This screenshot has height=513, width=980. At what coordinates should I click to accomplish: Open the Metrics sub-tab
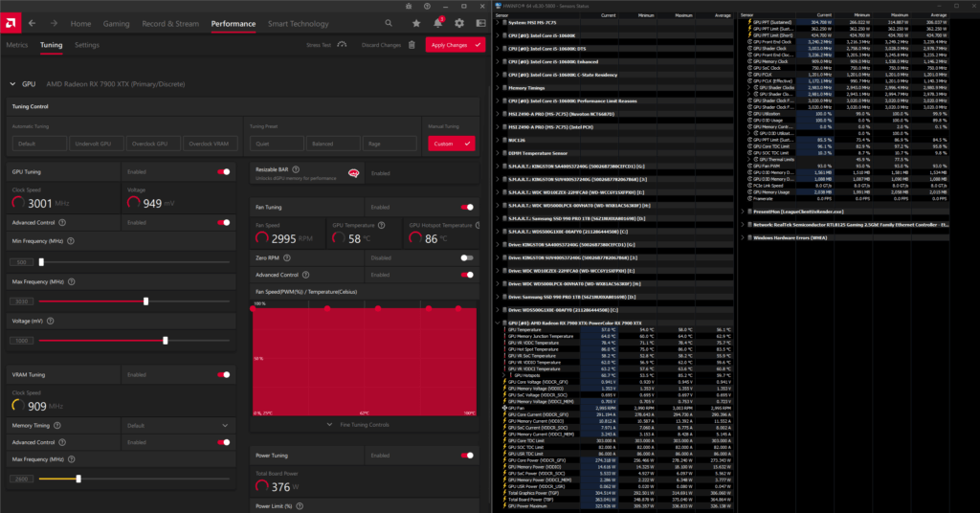coord(17,45)
